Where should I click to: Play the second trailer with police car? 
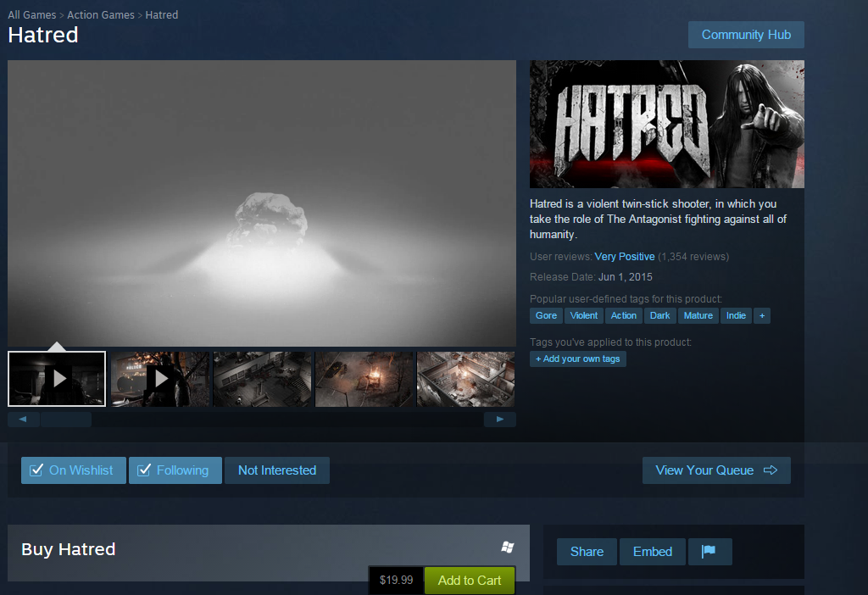coord(160,379)
